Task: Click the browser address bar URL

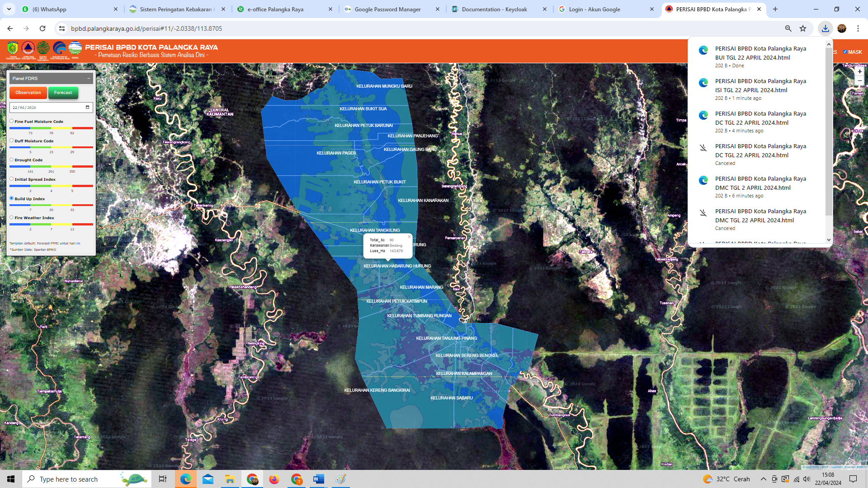Action: (146, 28)
